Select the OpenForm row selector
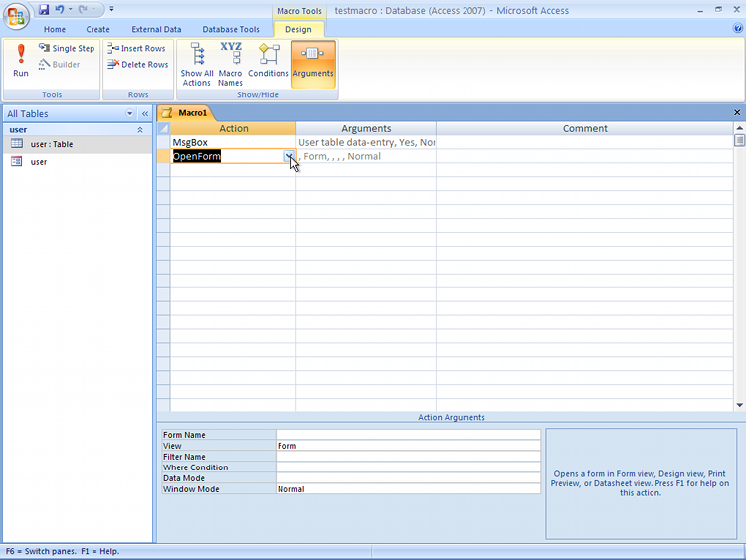Image resolution: width=746 pixels, height=560 pixels. coord(164,156)
